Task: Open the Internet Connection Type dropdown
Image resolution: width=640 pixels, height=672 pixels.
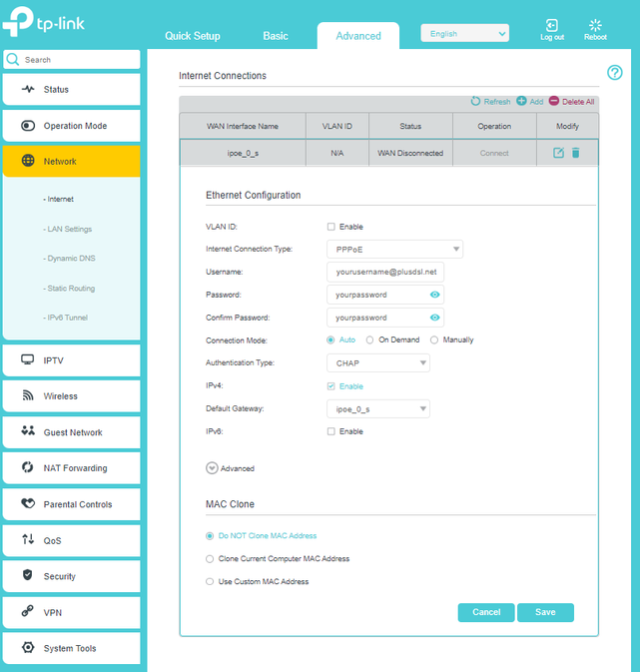Action: (x=393, y=249)
